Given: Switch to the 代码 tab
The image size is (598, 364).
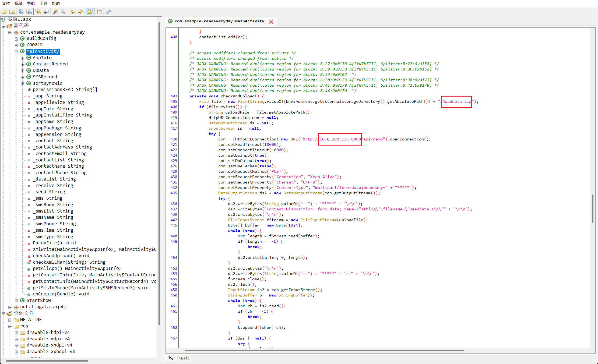Looking at the screenshot, I should click(171, 358).
